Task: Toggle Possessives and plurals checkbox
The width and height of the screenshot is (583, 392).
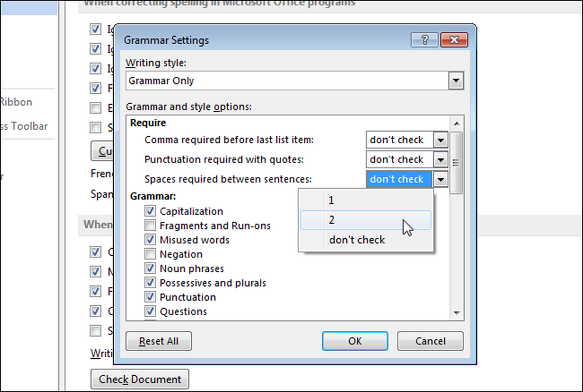Action: [x=150, y=282]
